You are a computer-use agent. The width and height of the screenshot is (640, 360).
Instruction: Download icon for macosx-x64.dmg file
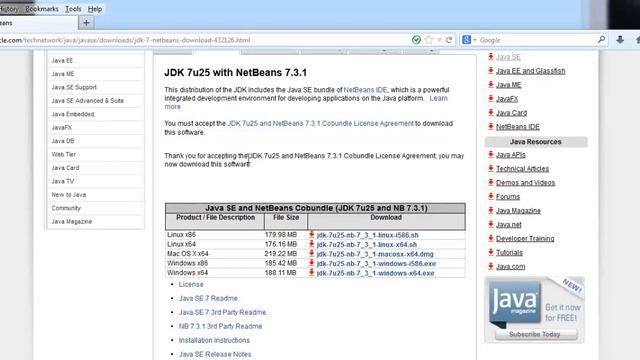(311, 253)
